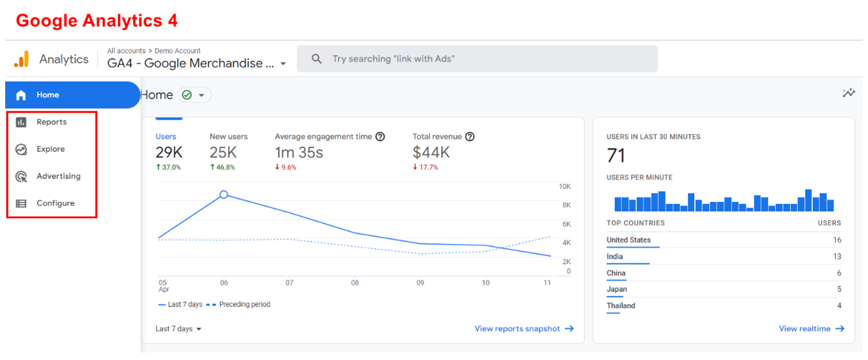The height and width of the screenshot is (360, 868).
Task: Click the search magnifier icon
Action: point(316,58)
